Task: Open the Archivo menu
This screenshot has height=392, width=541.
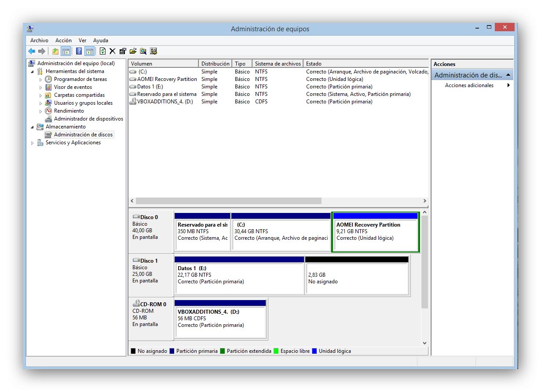Action: point(39,40)
